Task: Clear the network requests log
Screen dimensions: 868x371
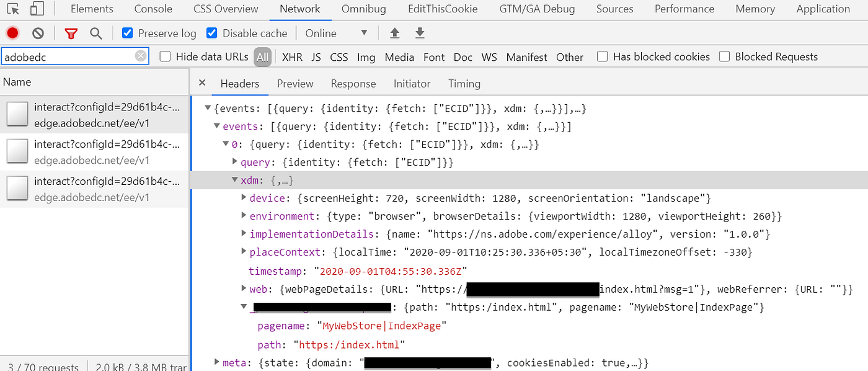Action: pyautogui.click(x=38, y=32)
